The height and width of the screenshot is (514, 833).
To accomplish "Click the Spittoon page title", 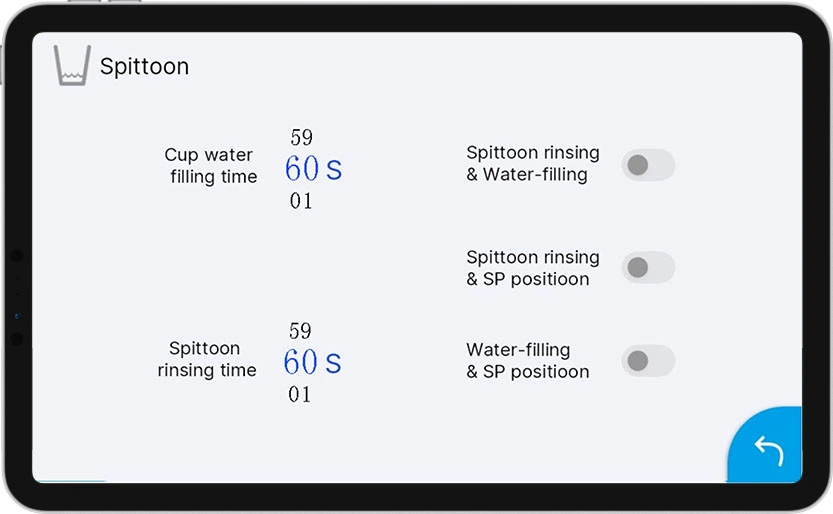I will (144, 66).
